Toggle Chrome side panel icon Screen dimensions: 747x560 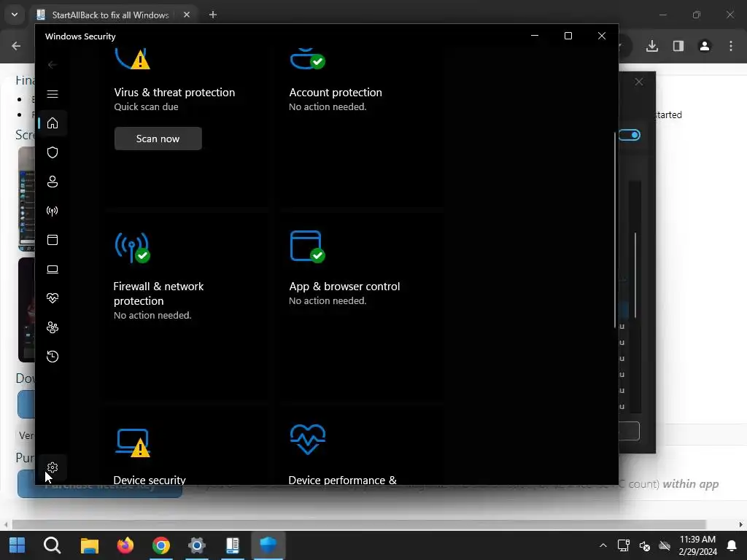[678, 46]
